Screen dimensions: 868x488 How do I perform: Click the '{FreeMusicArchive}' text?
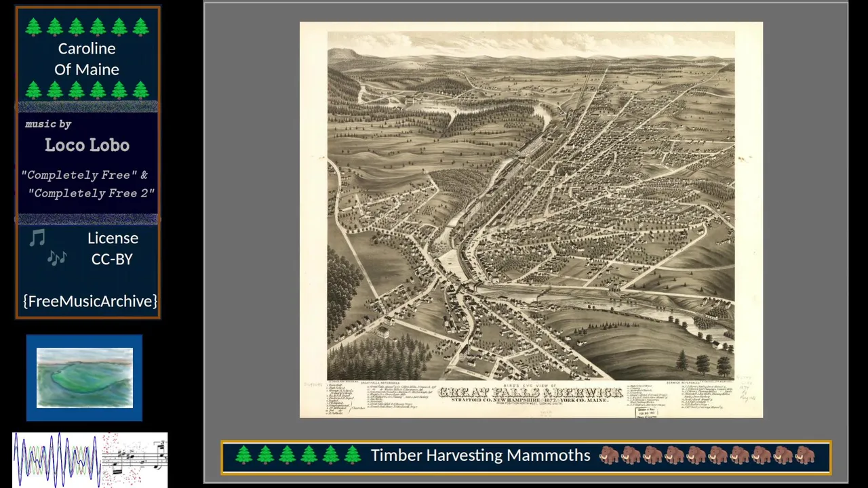click(x=90, y=301)
